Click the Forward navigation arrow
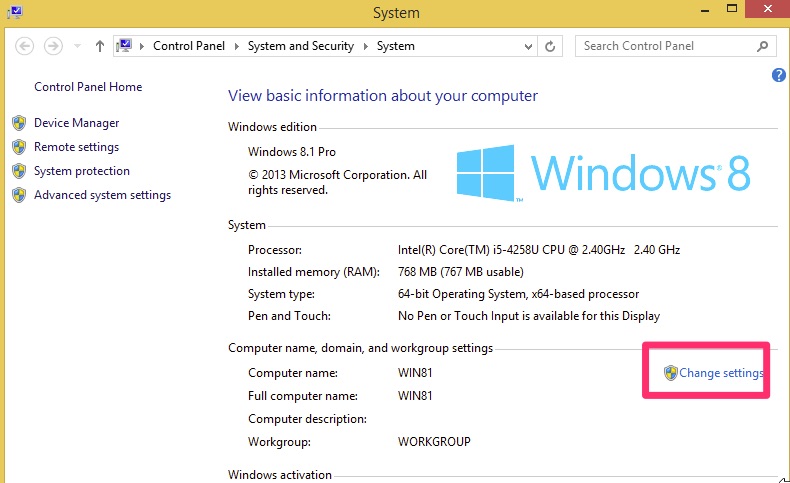790x483 pixels. [53, 46]
